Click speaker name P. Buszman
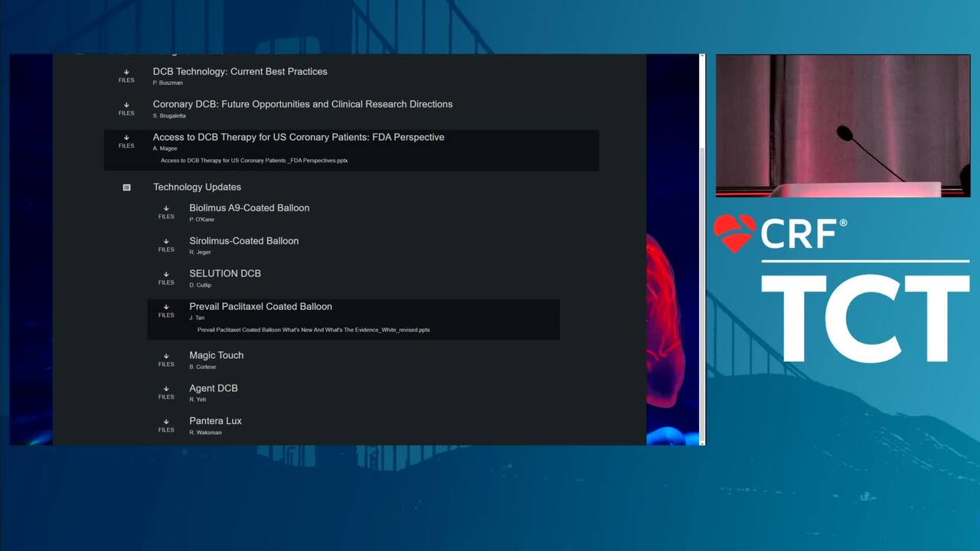This screenshot has width=980, height=551. click(168, 83)
